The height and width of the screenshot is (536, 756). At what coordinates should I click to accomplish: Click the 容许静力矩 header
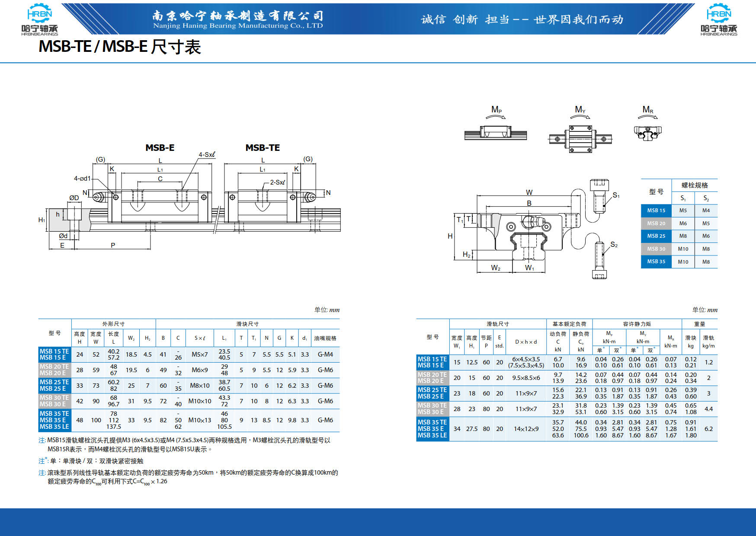tap(637, 324)
